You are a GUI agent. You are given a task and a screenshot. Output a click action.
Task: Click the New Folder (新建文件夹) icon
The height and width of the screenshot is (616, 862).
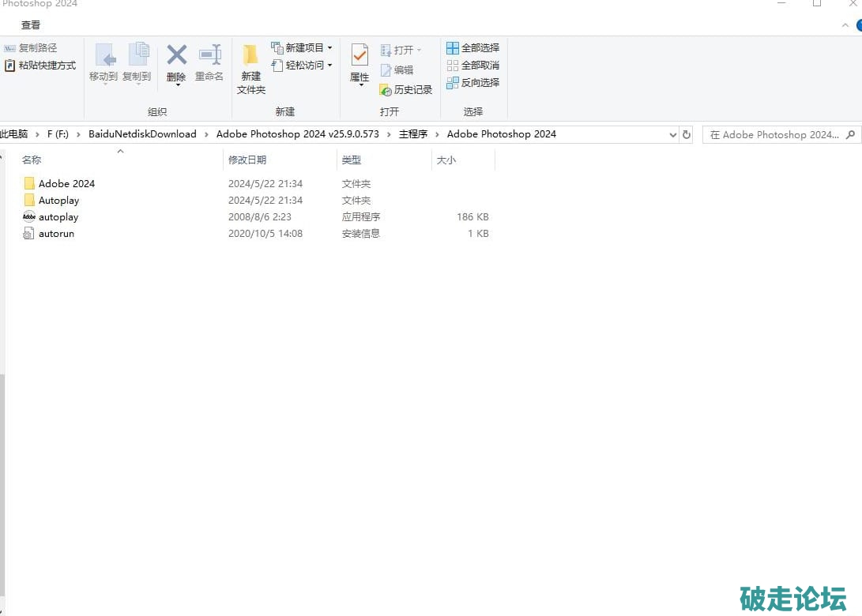tap(250, 57)
